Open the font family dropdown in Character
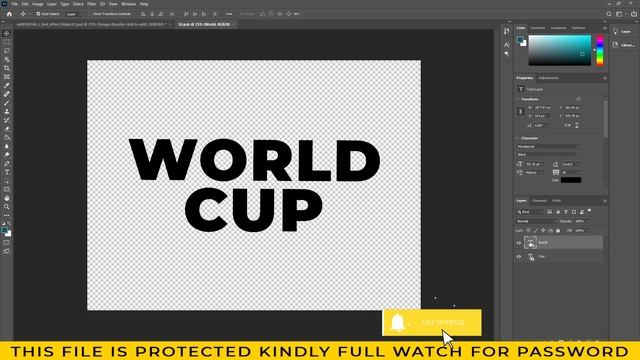 [x=548, y=147]
